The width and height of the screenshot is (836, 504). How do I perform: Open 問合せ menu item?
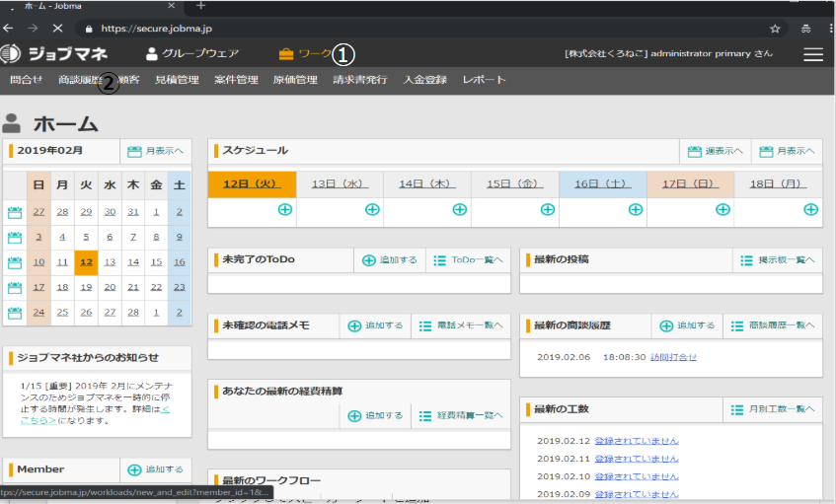point(26,79)
